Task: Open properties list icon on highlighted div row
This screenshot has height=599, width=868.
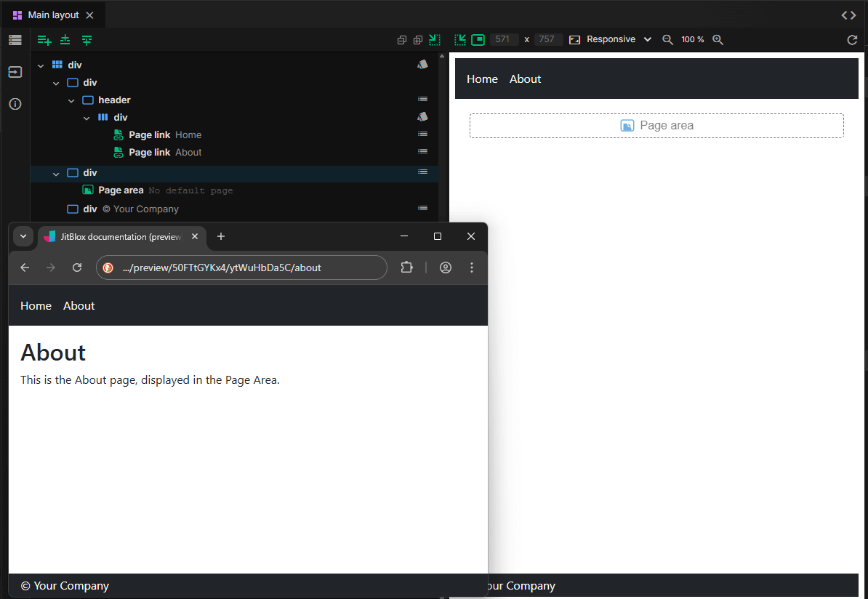Action: 422,172
